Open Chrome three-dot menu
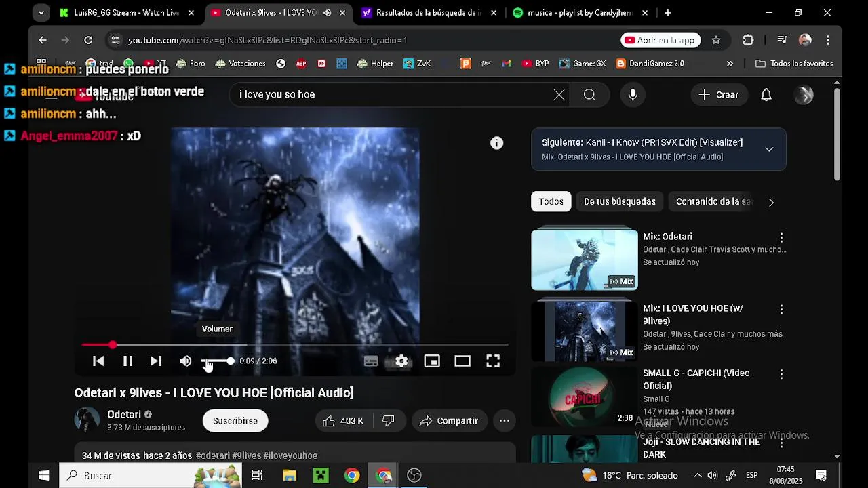The width and height of the screenshot is (868, 488). pyautogui.click(x=828, y=40)
